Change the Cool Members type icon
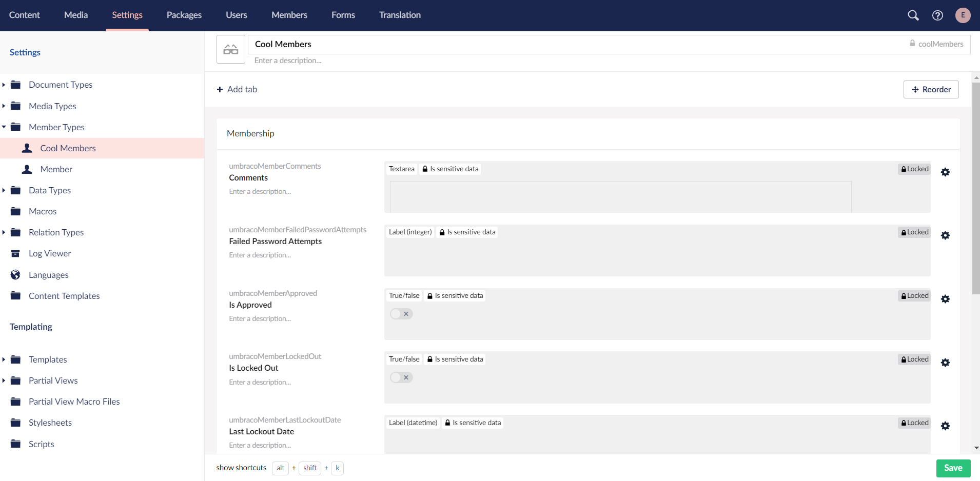980x481 pixels. (231, 49)
